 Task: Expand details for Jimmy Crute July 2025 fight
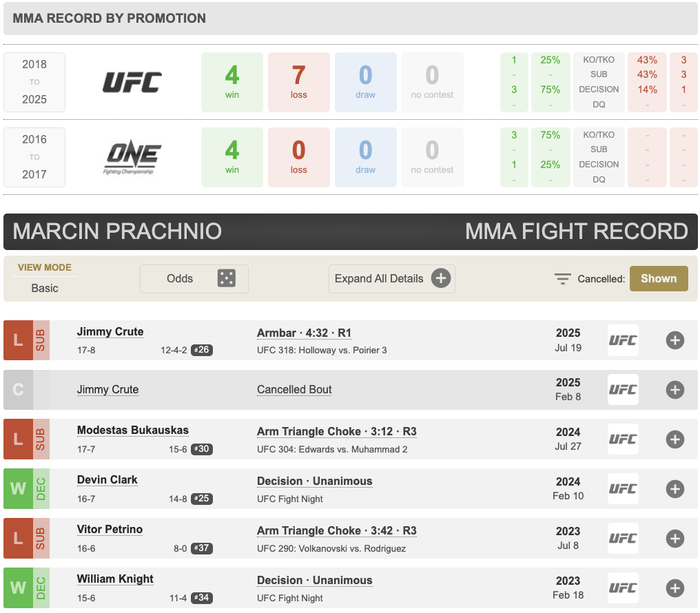(675, 340)
